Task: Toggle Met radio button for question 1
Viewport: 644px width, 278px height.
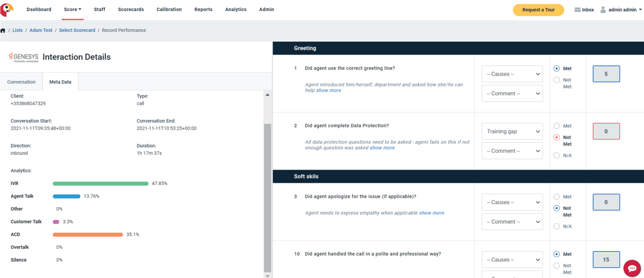Action: click(557, 68)
